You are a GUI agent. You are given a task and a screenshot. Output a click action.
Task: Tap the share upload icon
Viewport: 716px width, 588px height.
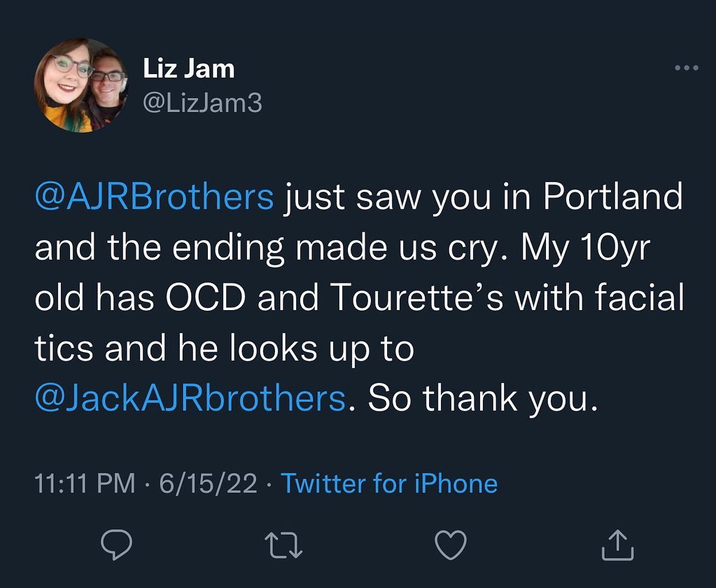click(618, 544)
